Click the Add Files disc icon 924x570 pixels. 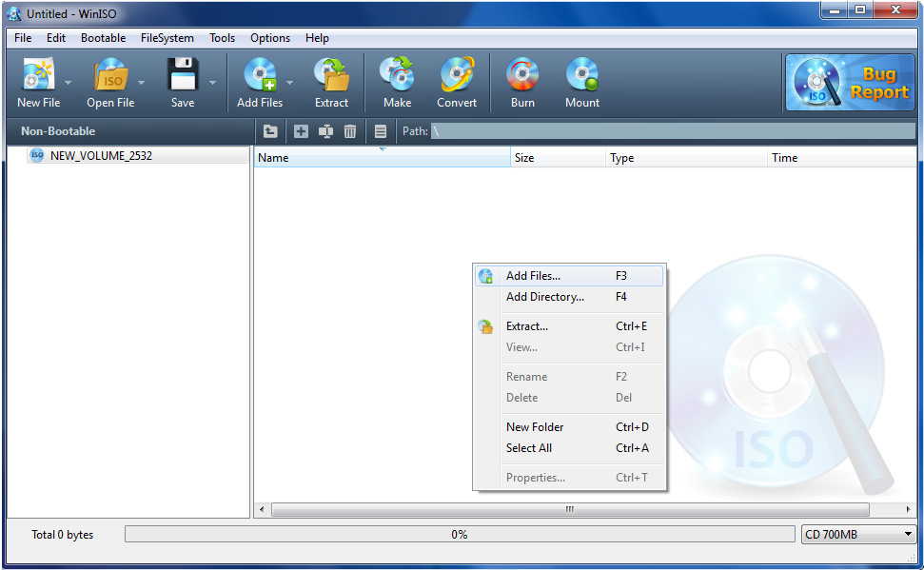coord(260,75)
